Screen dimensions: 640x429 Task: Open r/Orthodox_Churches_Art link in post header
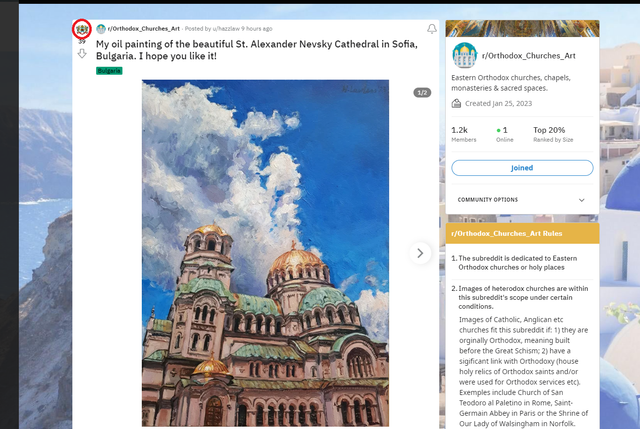click(144, 29)
